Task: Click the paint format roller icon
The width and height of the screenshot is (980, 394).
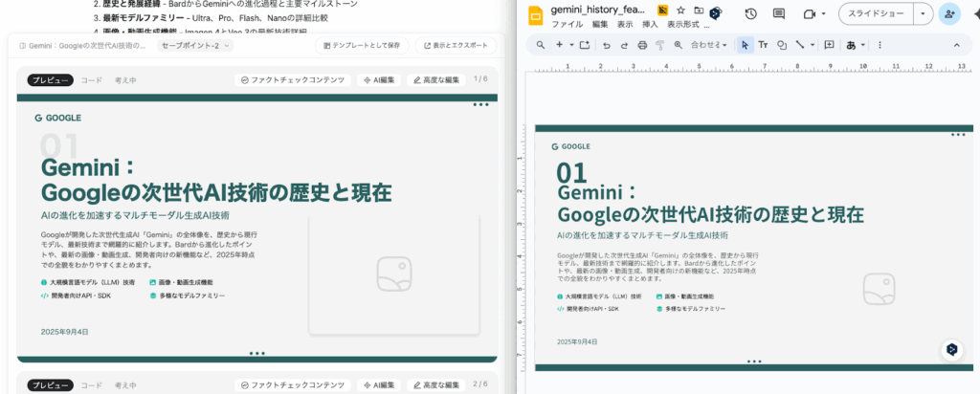Action: (x=660, y=45)
